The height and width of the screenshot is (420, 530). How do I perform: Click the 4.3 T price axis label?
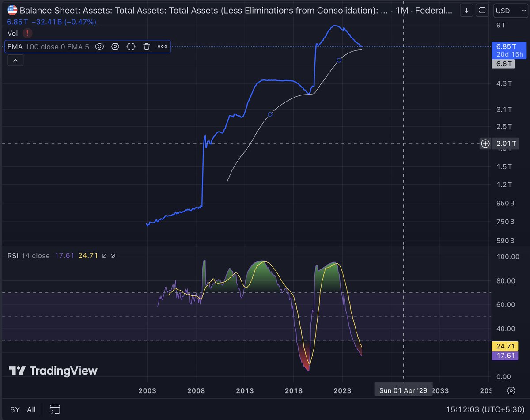tap(504, 83)
